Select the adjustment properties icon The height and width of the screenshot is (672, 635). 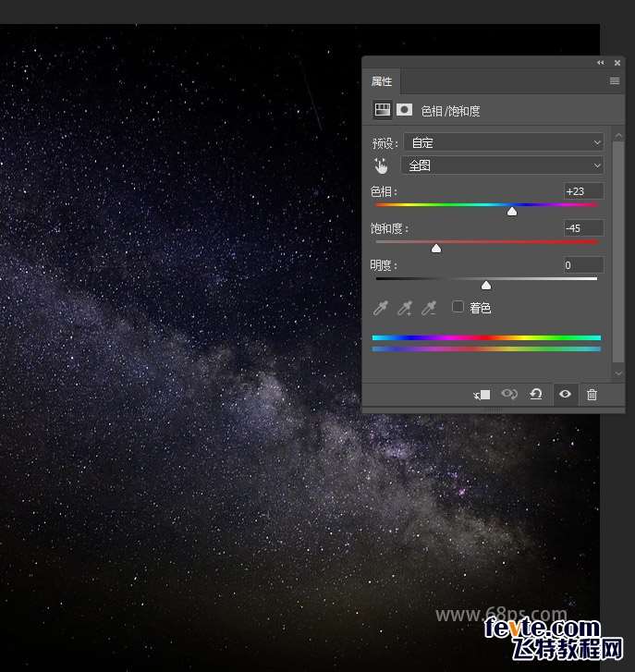click(382, 110)
